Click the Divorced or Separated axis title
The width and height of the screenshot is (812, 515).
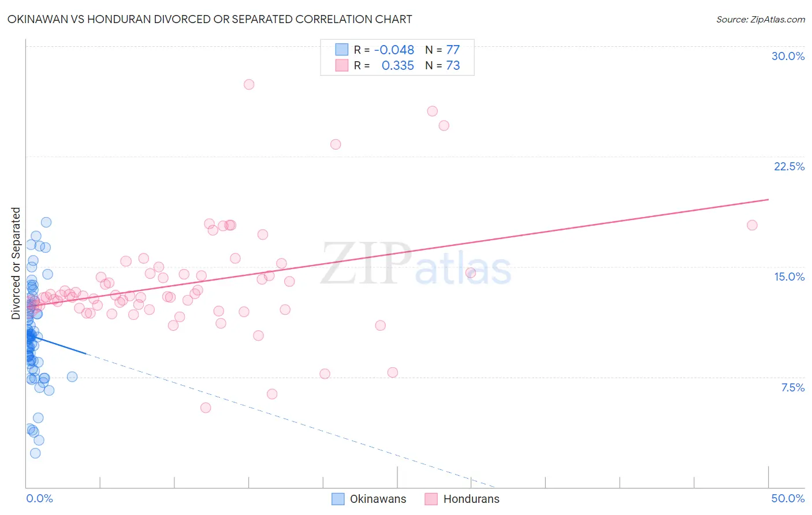pyautogui.click(x=16, y=263)
